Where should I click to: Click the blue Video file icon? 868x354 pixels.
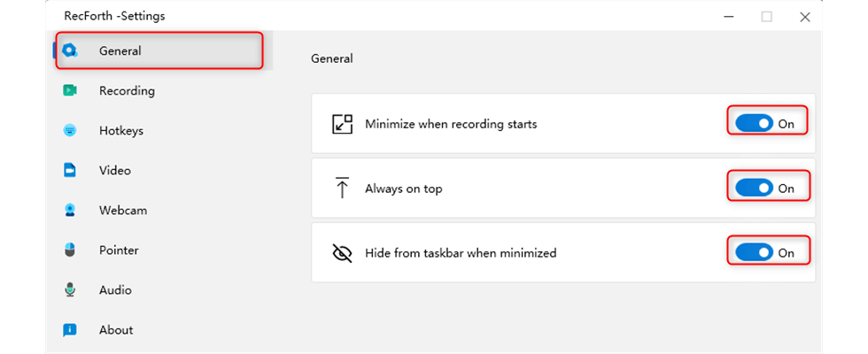pyautogui.click(x=70, y=170)
